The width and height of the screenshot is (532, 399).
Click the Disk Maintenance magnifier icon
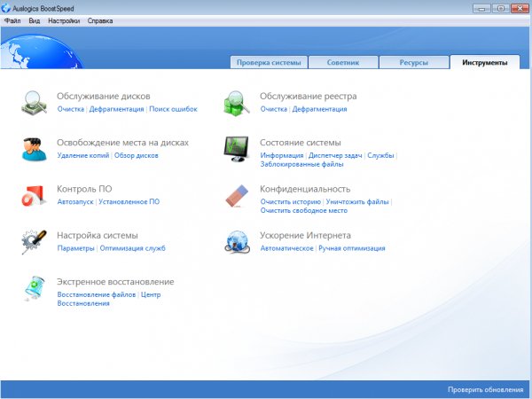tap(34, 103)
